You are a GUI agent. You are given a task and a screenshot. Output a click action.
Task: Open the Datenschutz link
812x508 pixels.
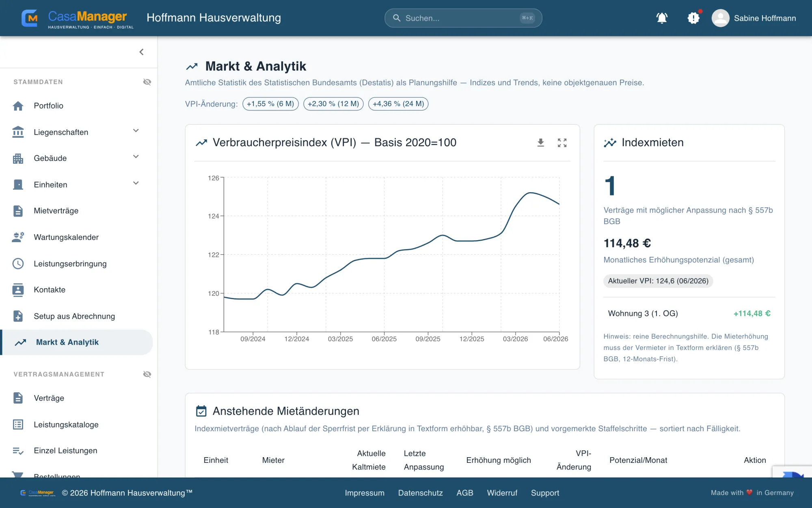[420, 493]
